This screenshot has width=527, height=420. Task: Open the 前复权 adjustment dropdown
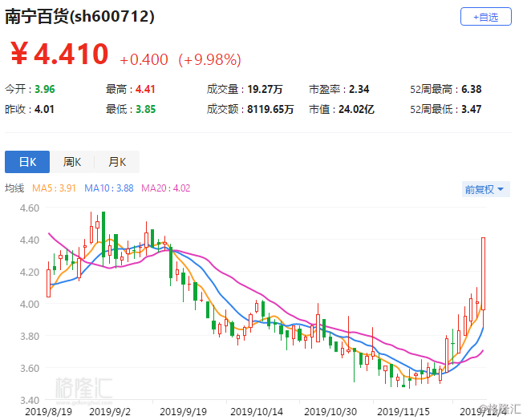485,189
